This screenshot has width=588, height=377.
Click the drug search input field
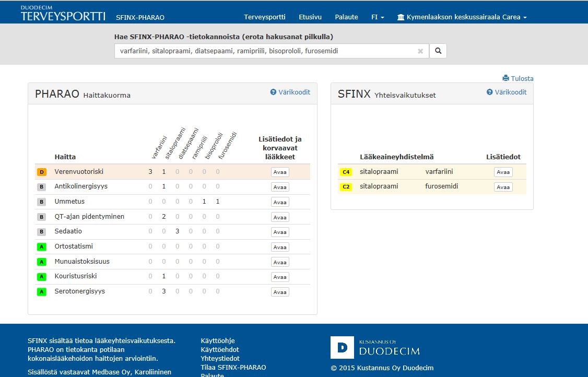point(272,51)
